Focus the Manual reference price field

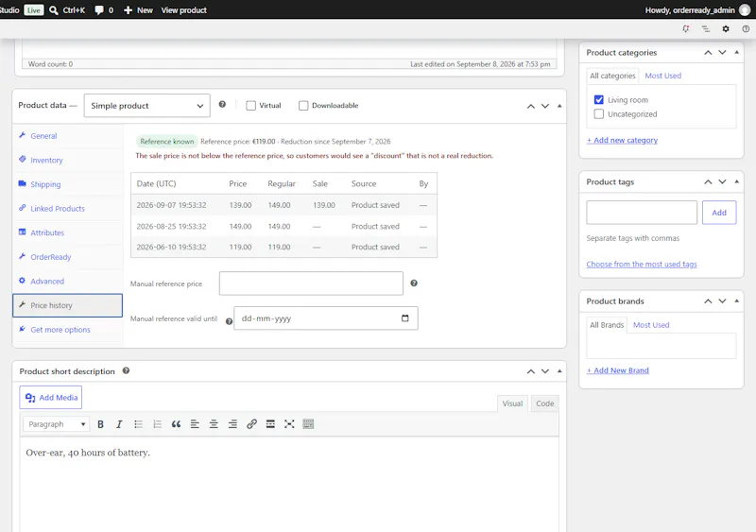[311, 283]
